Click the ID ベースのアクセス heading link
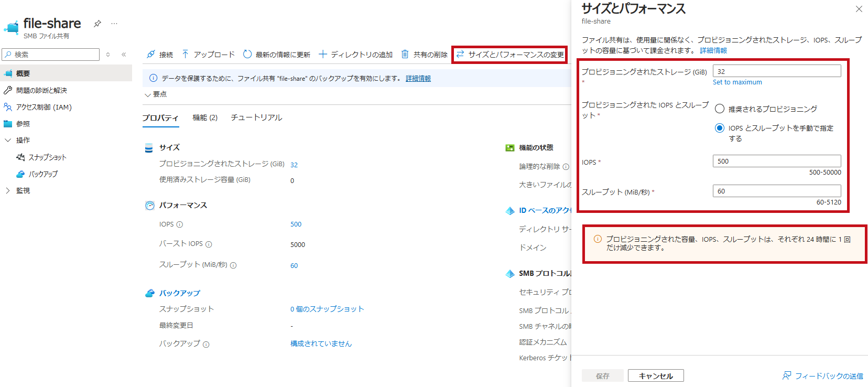868x387 pixels. tap(545, 210)
